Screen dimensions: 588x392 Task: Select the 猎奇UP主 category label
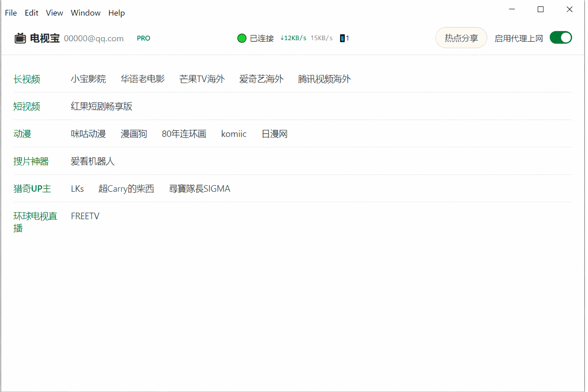pyautogui.click(x=32, y=189)
